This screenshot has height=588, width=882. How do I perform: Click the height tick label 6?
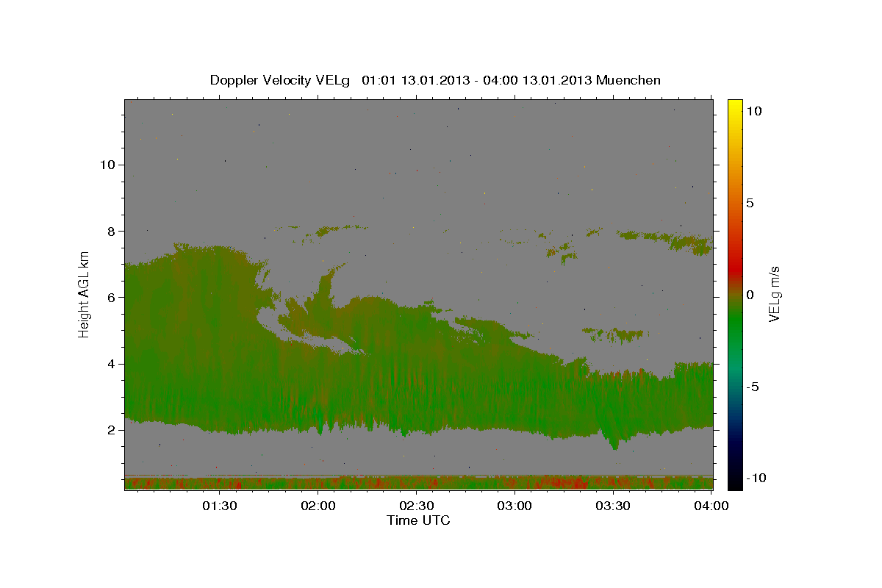[112, 297]
